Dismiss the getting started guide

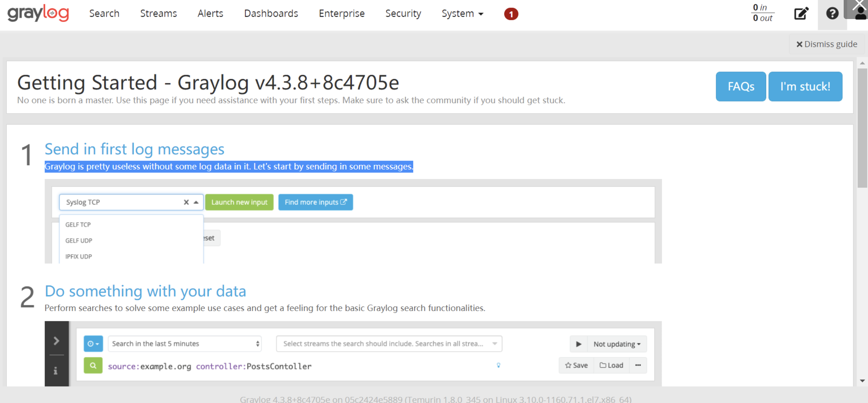coord(826,44)
